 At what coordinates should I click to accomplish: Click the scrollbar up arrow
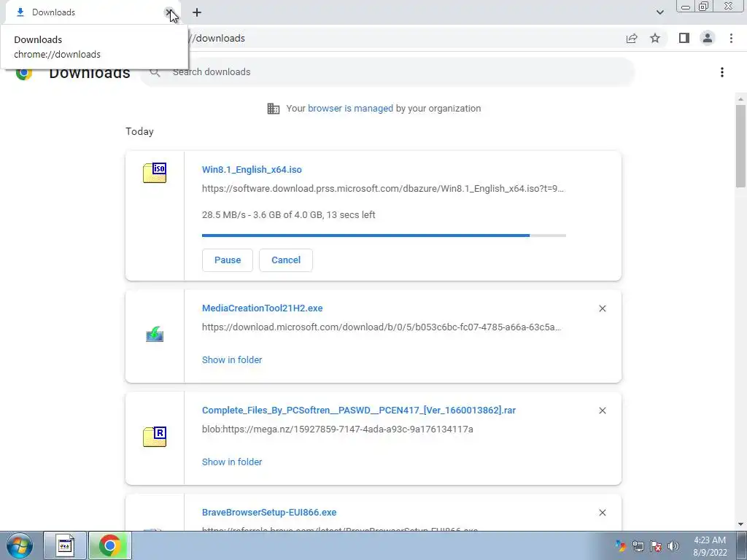[740, 99]
